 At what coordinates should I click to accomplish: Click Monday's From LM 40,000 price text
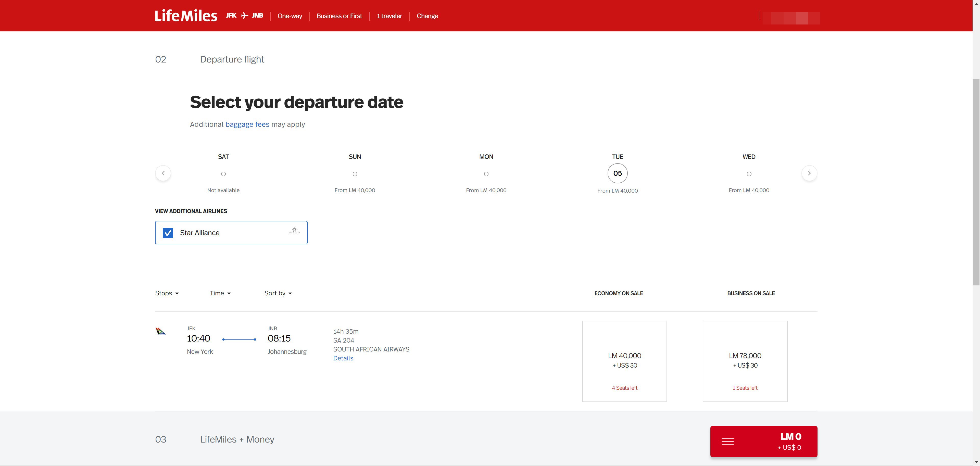click(x=486, y=190)
